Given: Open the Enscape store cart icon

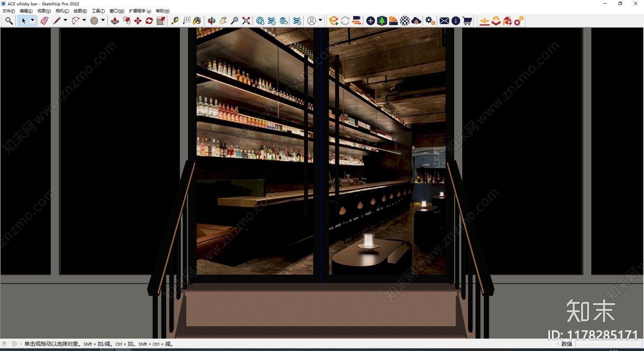Looking at the screenshot, I should pyautogui.click(x=467, y=21).
